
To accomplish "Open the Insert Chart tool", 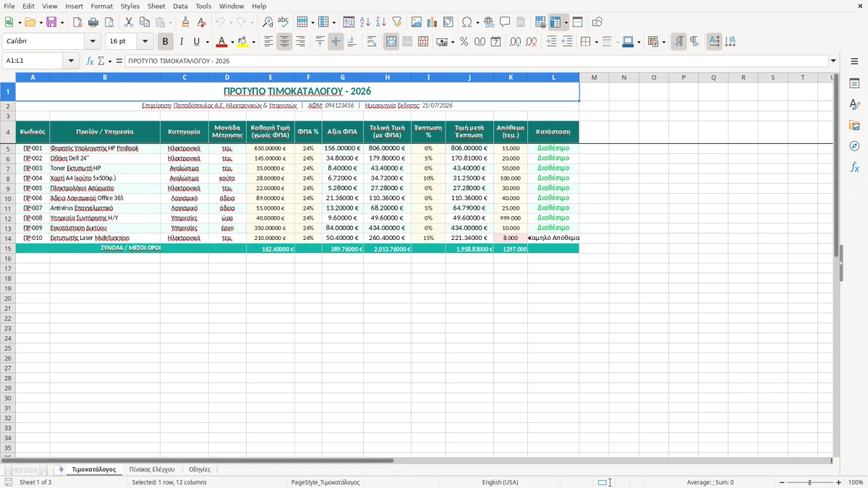I will click(432, 22).
